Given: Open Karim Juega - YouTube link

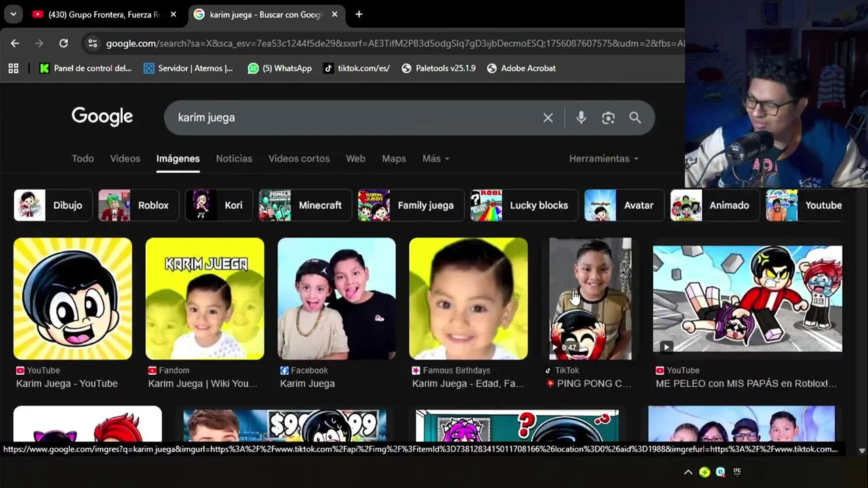Looking at the screenshot, I should pos(67,384).
